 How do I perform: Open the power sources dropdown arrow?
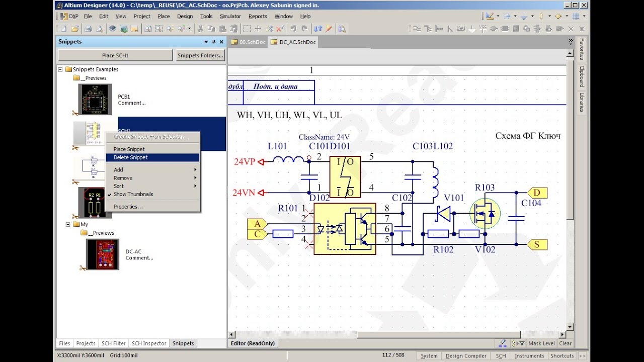(532, 16)
